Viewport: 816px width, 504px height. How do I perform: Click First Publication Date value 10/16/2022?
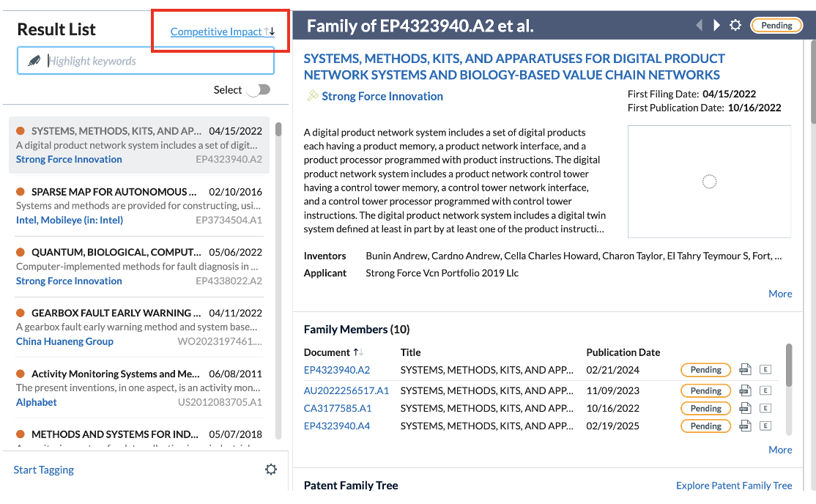[754, 108]
